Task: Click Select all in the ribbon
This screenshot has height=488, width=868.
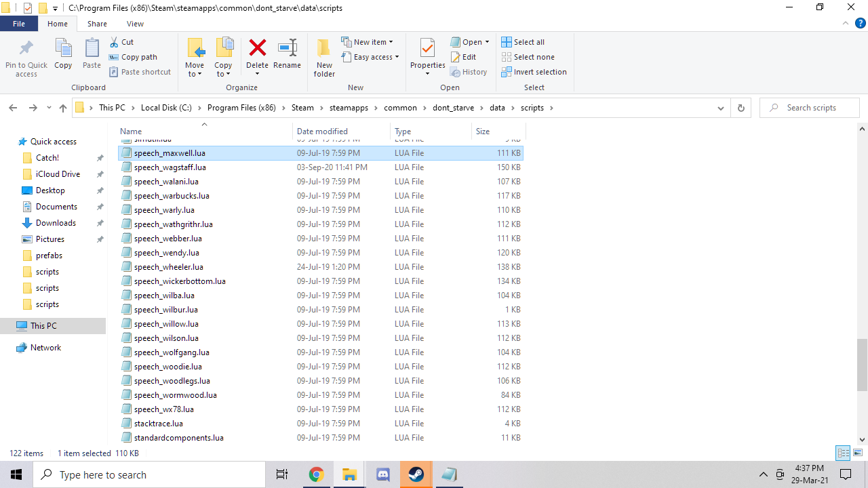Action: 523,42
